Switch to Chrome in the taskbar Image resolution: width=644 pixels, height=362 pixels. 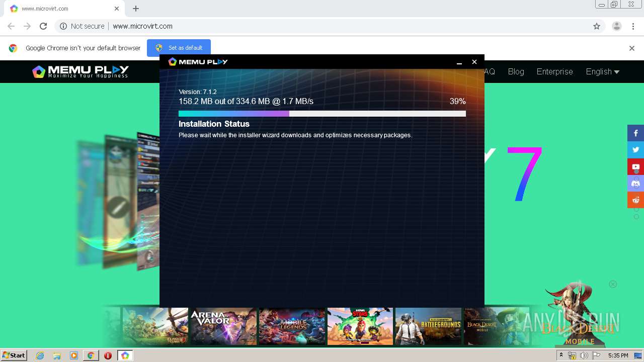(x=91, y=355)
